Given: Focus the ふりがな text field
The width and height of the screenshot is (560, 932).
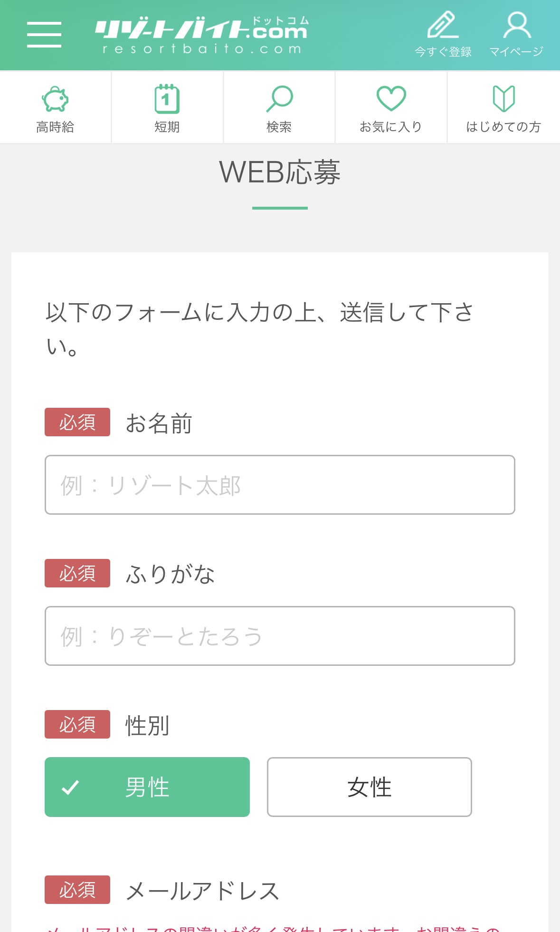Looking at the screenshot, I should (x=280, y=636).
